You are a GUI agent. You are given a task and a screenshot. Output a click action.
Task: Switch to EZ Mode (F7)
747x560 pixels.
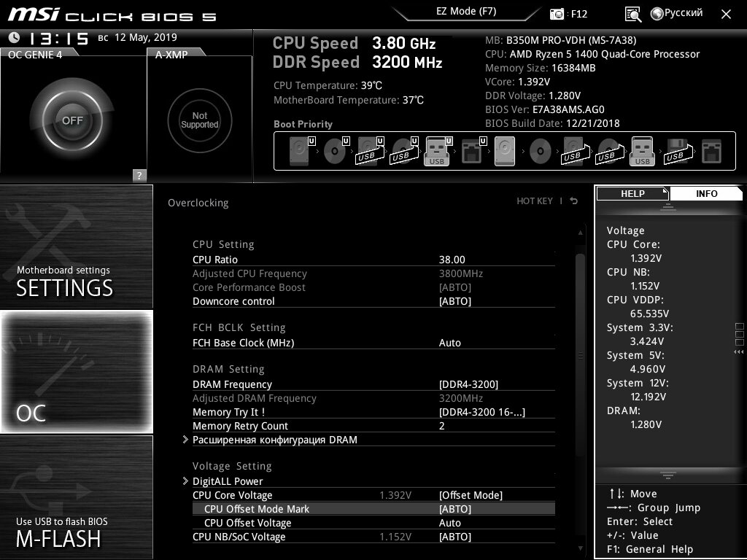466,12
